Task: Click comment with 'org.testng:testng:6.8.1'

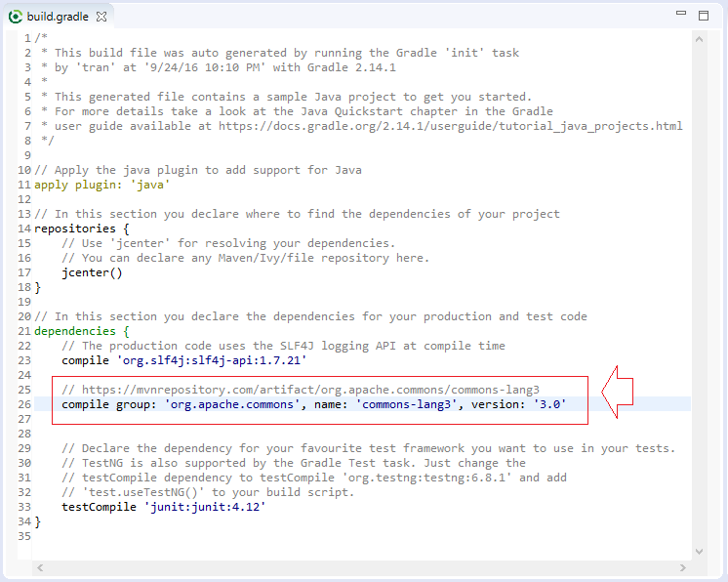Action: 314,478
